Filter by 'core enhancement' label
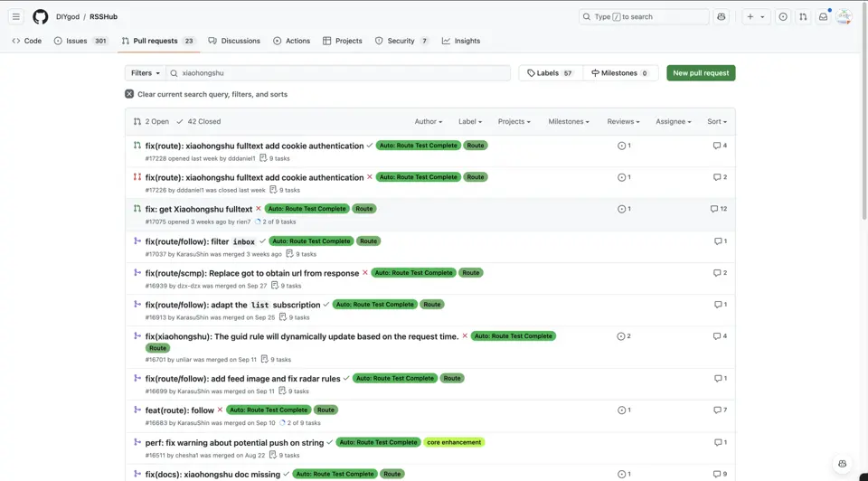 pos(454,442)
